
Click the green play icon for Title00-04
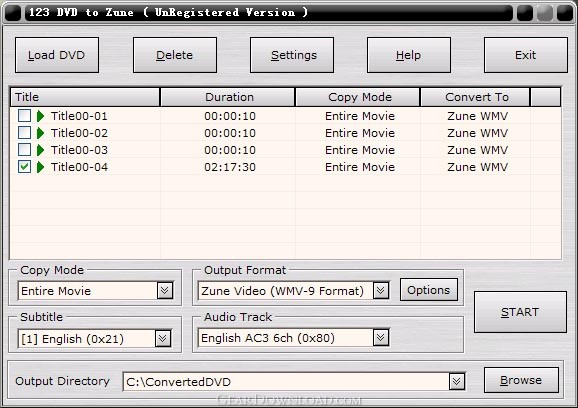coord(40,167)
